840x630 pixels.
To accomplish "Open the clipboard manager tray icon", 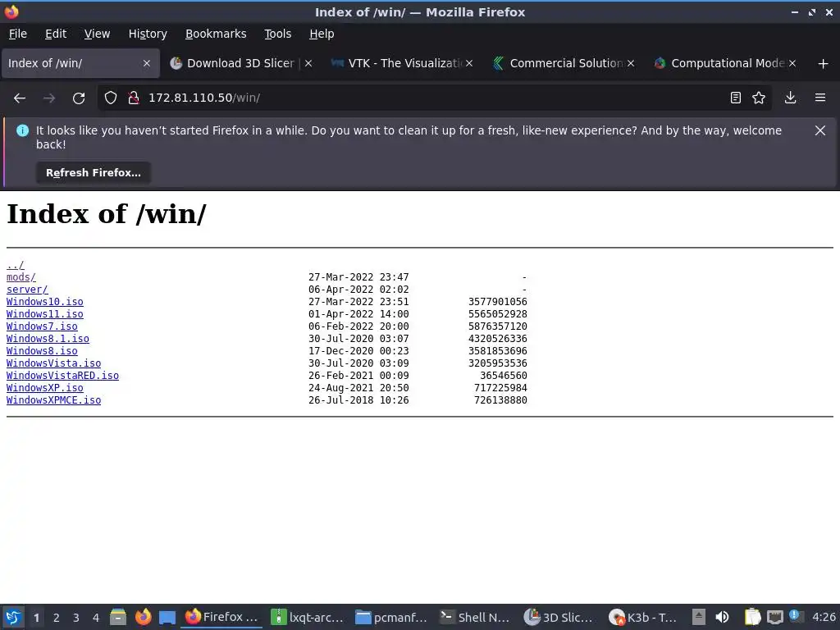I will (753, 617).
